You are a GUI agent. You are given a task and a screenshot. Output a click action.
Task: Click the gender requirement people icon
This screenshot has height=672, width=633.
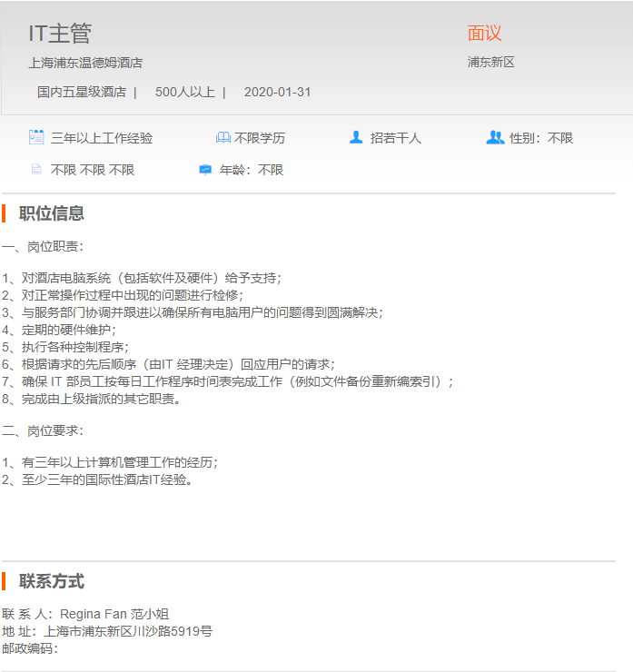click(x=495, y=138)
